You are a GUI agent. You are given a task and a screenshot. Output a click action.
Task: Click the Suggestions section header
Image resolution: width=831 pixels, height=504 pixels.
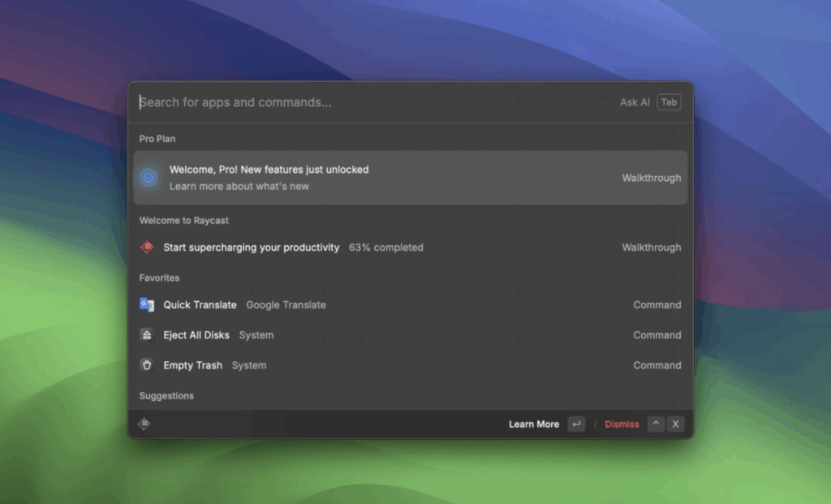tap(166, 396)
